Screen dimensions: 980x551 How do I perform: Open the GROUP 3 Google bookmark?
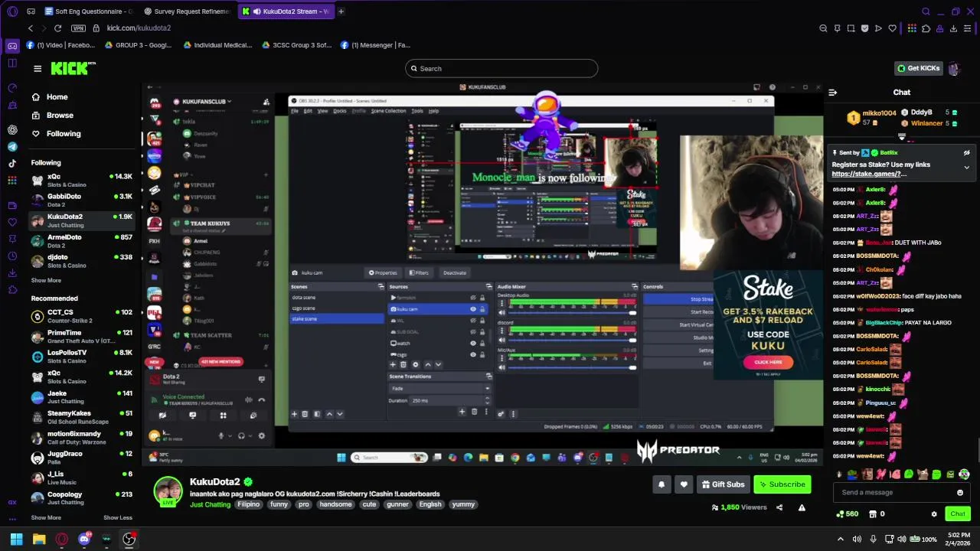[x=138, y=45]
